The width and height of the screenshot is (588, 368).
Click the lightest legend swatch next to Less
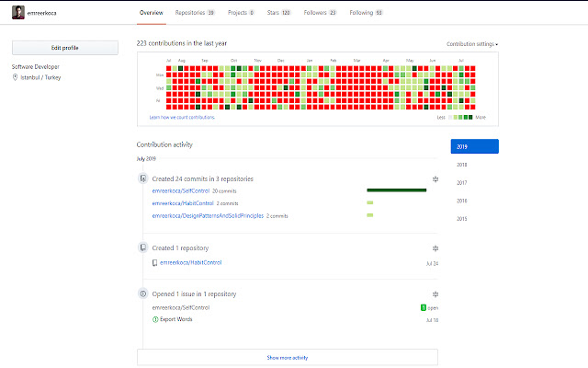pos(450,117)
